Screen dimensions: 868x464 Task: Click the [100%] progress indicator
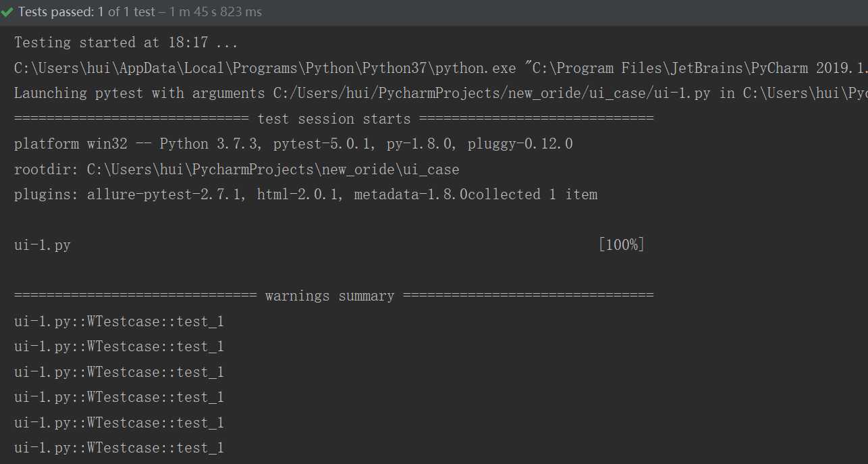tap(621, 245)
